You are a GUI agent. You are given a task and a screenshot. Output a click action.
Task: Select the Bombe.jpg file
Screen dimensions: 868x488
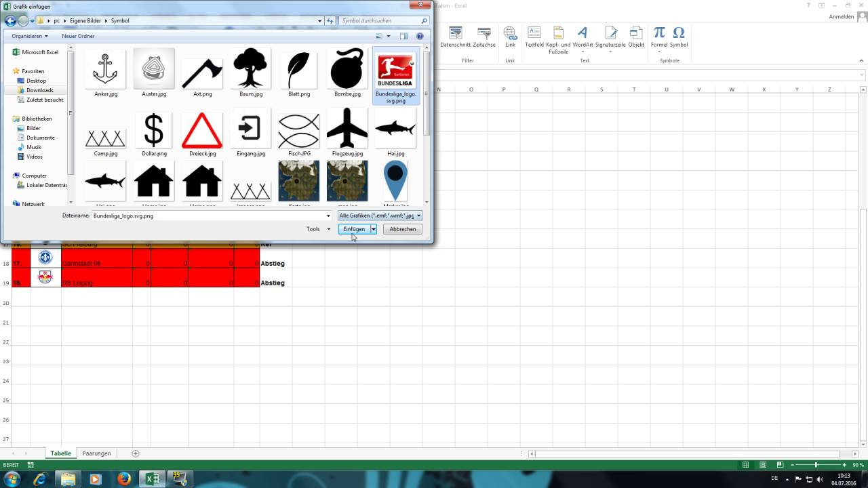pyautogui.click(x=347, y=73)
